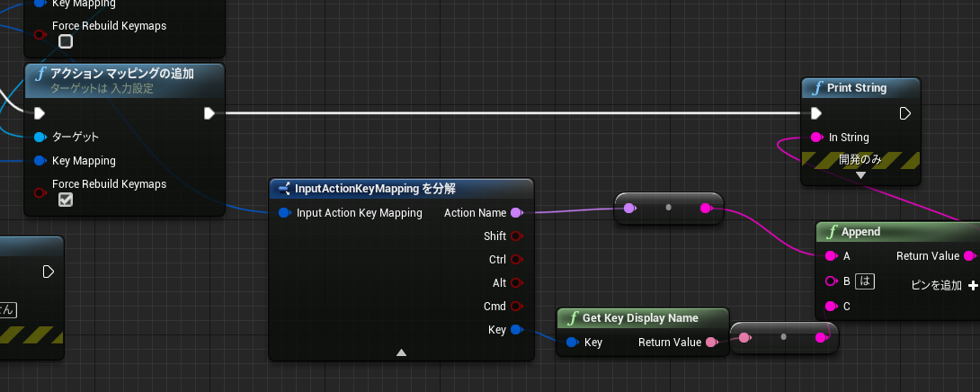Click exec output pin on cut-off left node
Viewport: 980px width, 392px height.
49,272
